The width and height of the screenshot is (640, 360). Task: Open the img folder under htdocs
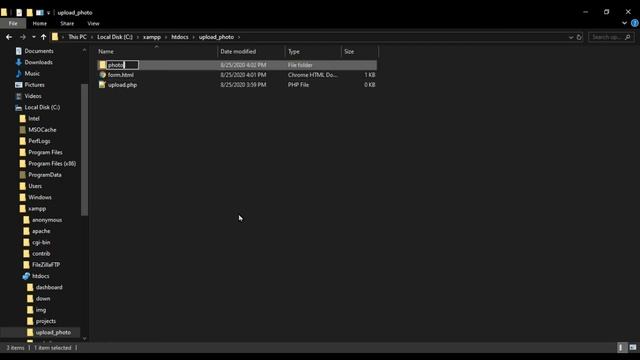pos(41,310)
